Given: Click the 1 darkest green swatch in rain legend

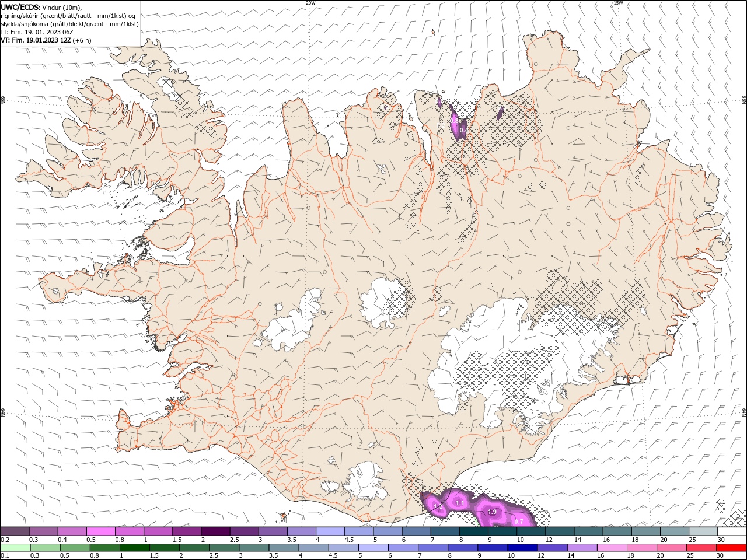Looking at the screenshot, I should pos(134,548).
